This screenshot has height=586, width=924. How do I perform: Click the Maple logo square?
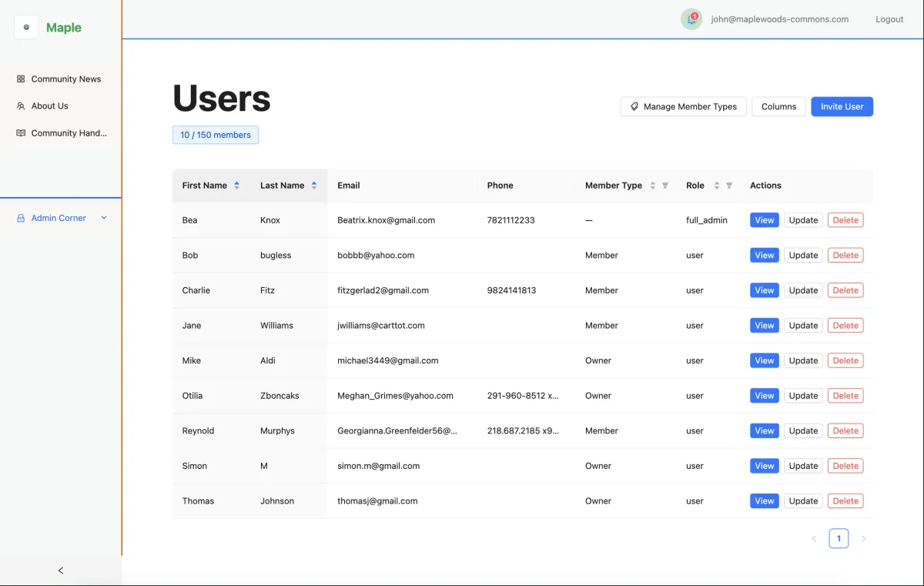[26, 26]
